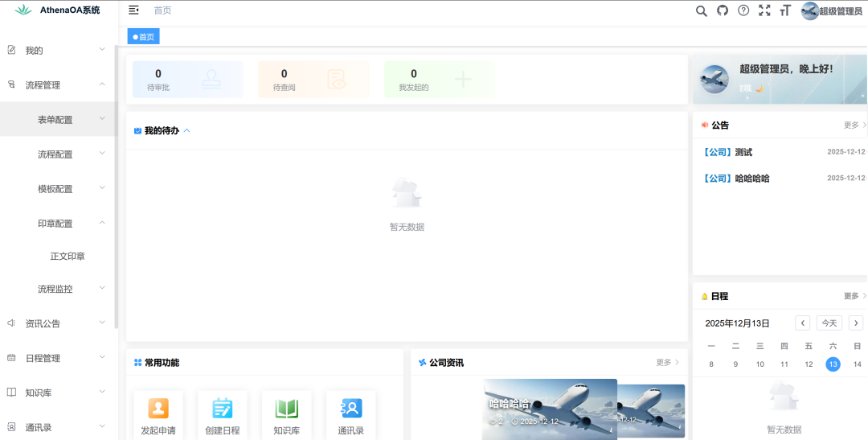Expand the 知识库 sidebar menu chevron
The image size is (868, 440).
click(102, 391)
